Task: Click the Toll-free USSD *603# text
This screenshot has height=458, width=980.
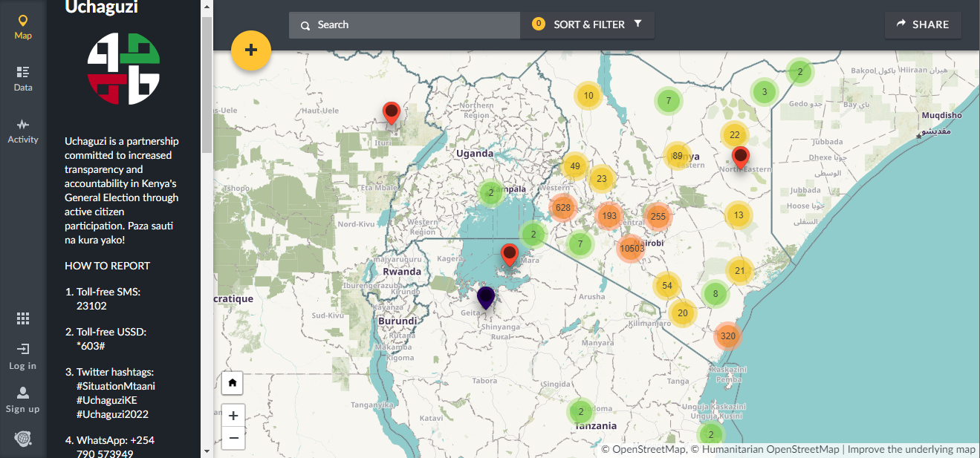Action: (111, 338)
